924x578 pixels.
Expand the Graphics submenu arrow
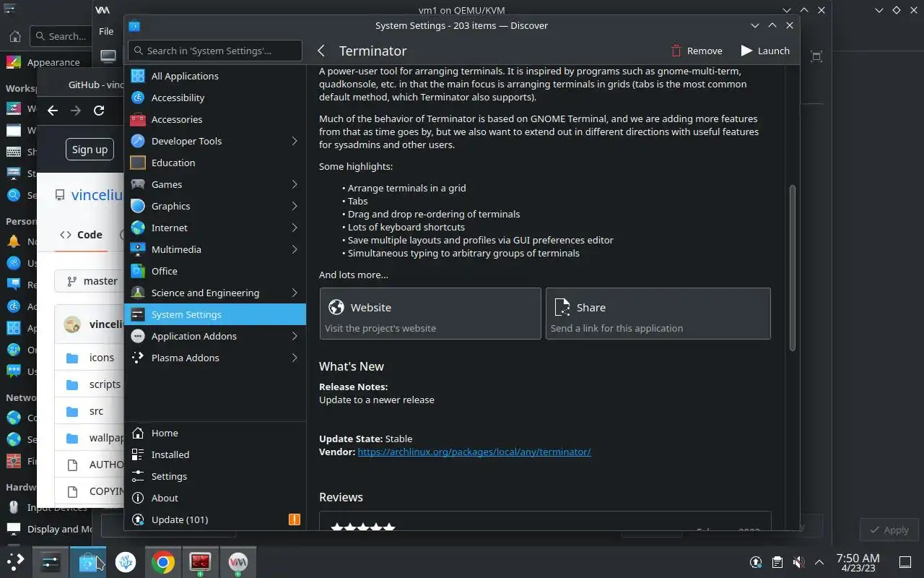pos(295,206)
